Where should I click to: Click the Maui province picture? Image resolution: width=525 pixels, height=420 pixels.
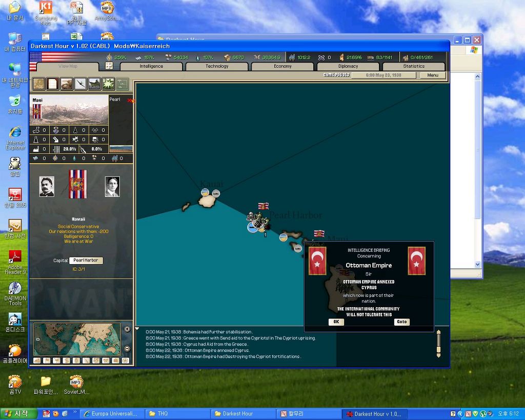click(x=69, y=110)
